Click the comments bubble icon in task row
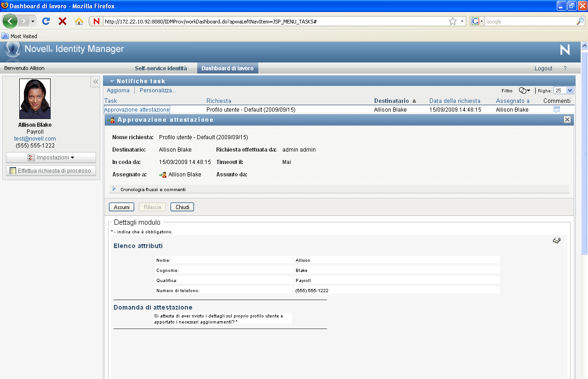588x379 pixels. 557,109
